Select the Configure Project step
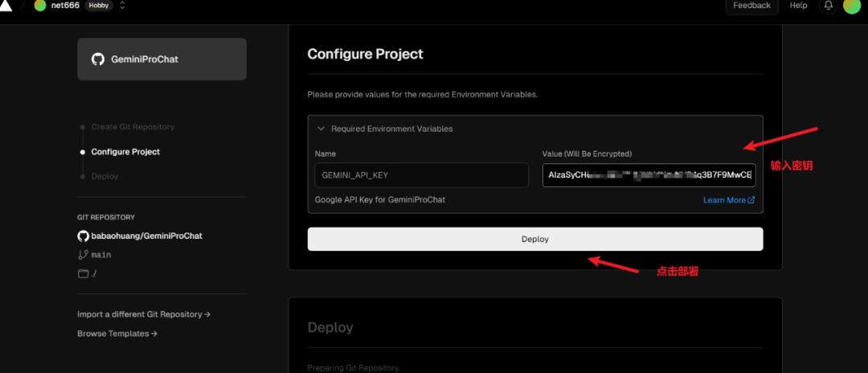Viewport: 868px width, 373px height. [125, 152]
